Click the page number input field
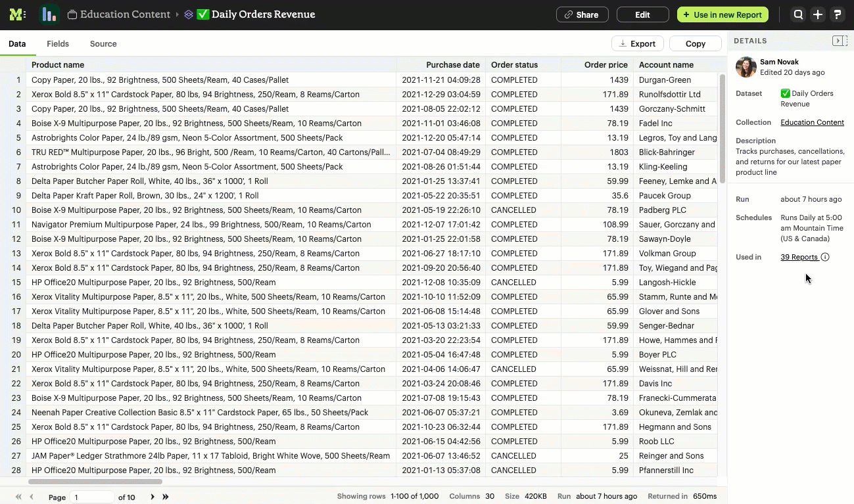The width and height of the screenshot is (854, 504). 92,497
